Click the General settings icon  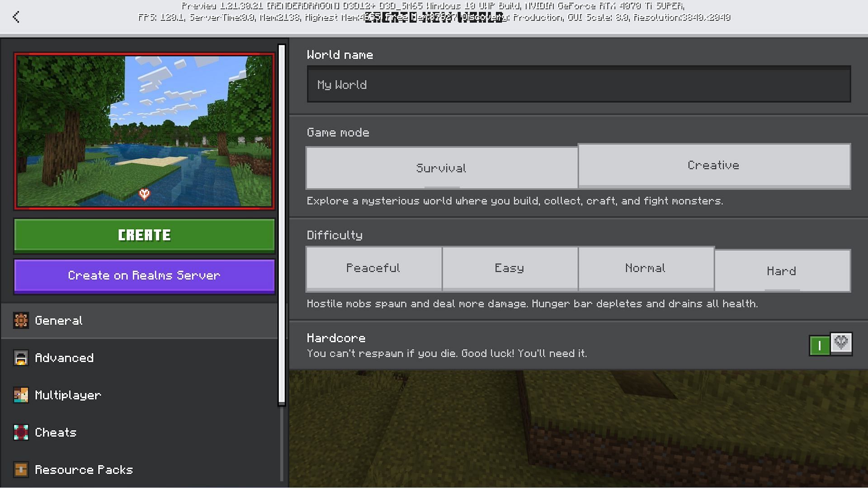pyautogui.click(x=20, y=320)
